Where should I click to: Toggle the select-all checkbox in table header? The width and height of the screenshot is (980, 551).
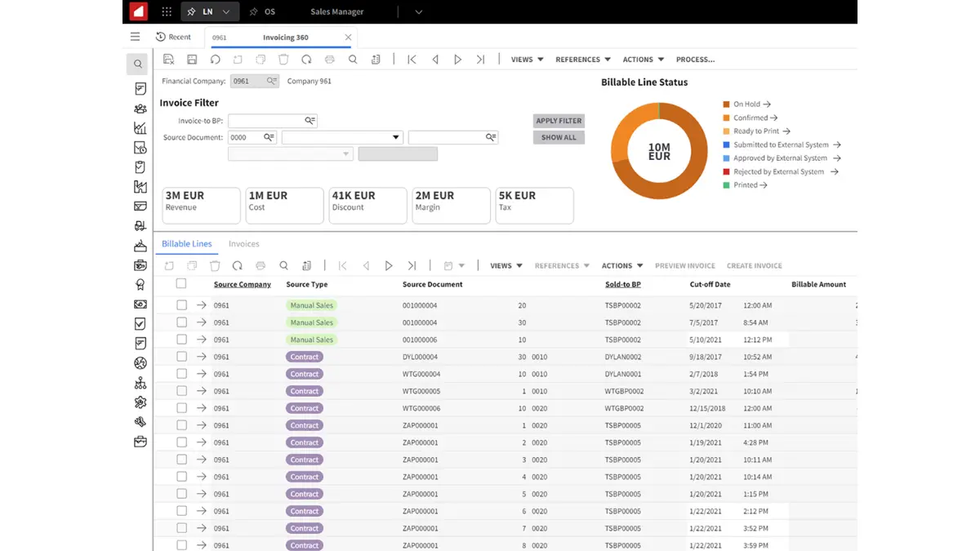pyautogui.click(x=181, y=284)
